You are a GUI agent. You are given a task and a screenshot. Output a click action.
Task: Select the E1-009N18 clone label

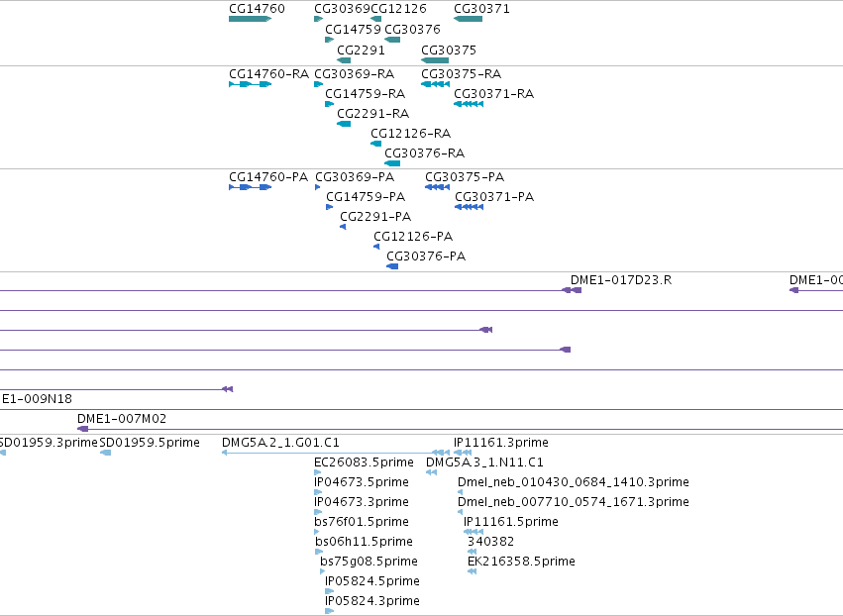(x=36, y=399)
